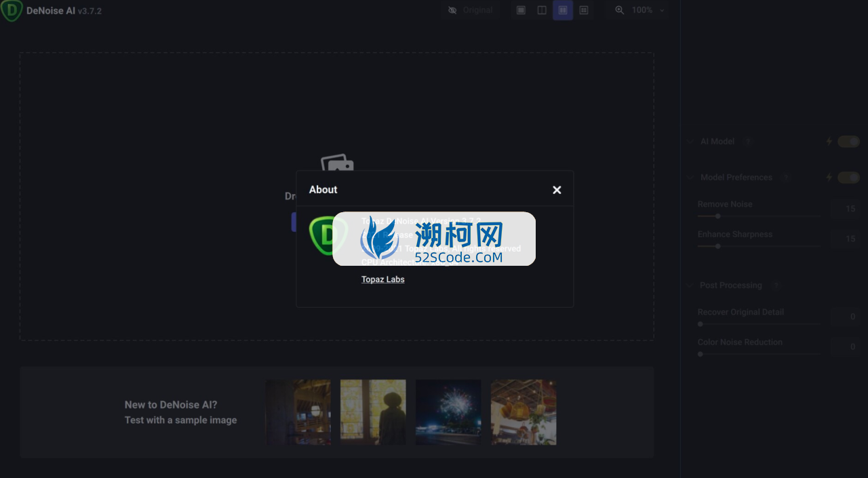Open the 100% zoom level dropdown
The image size is (868, 478).
(x=648, y=10)
